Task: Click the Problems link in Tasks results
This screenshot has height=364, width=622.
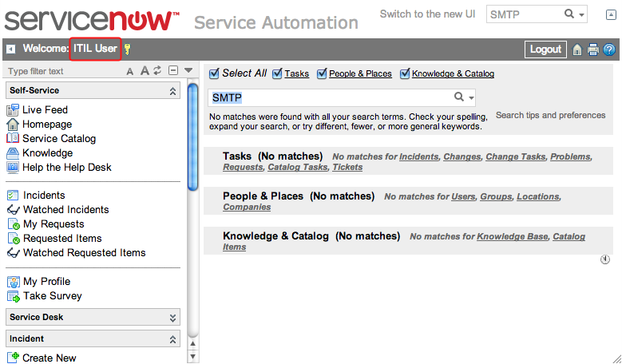Action: tap(570, 156)
